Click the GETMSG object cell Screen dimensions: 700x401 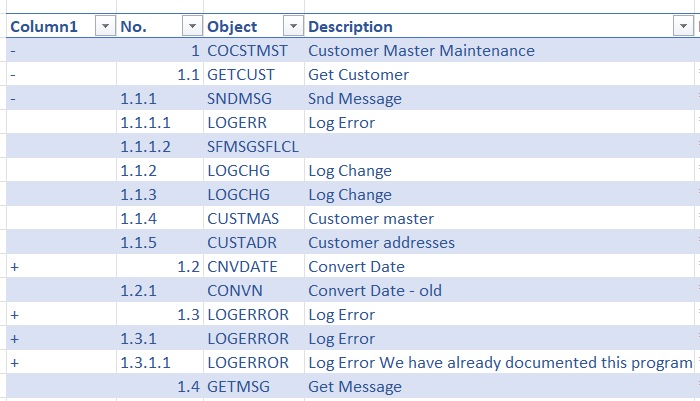click(240, 387)
